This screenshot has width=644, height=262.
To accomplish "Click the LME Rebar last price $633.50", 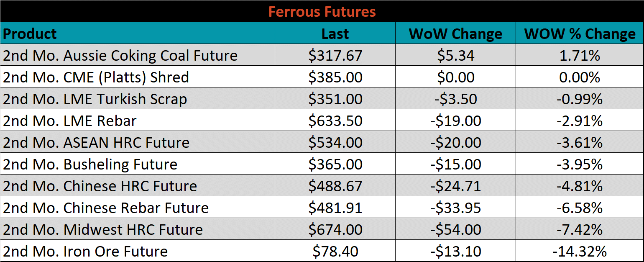I will (x=335, y=121).
